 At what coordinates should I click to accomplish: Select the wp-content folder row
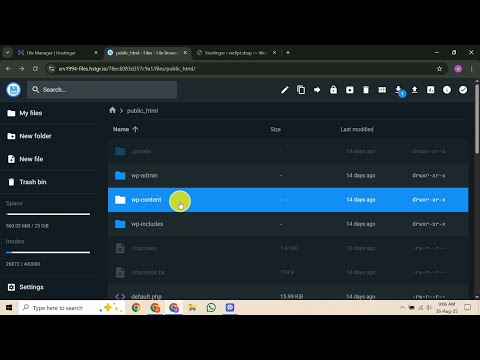[x=288, y=200]
